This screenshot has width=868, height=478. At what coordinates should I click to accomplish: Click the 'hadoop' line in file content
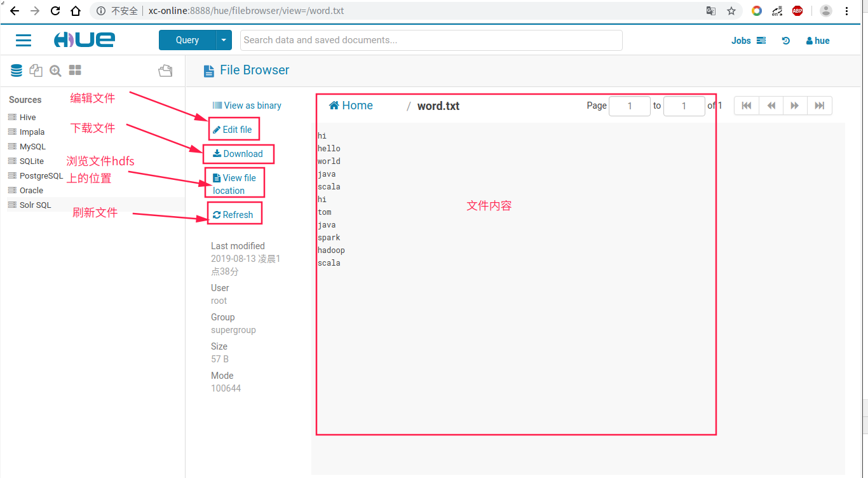(x=331, y=250)
